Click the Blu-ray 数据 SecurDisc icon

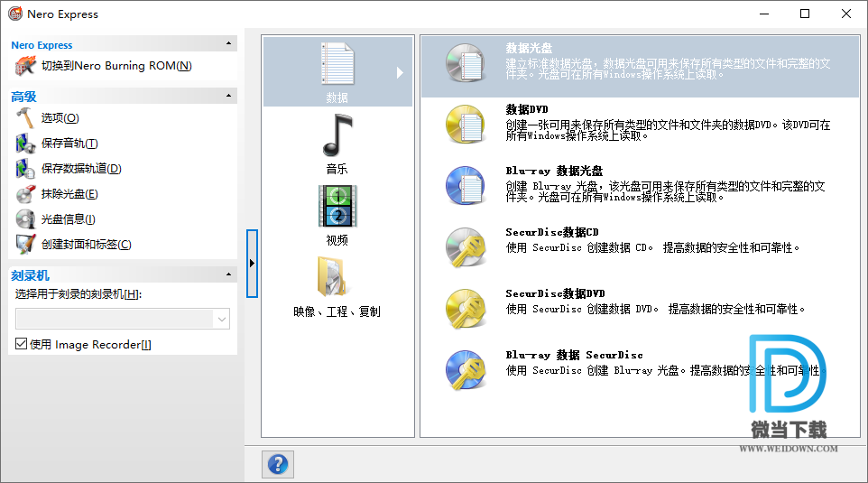click(466, 370)
